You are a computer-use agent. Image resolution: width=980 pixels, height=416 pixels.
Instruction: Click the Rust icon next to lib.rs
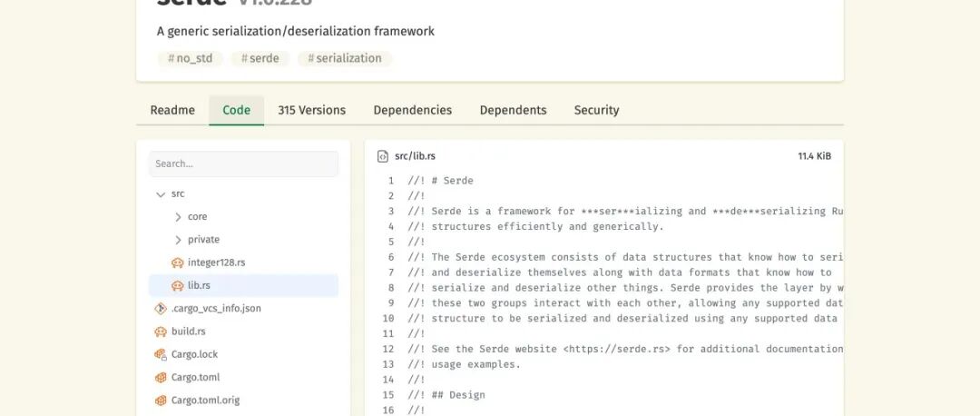click(178, 286)
